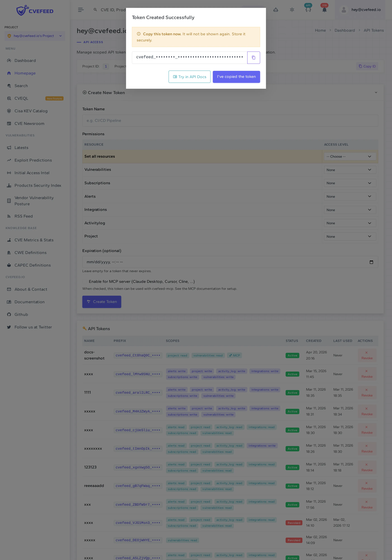
Task: Toggle light/dark theme sun icon
Action: coord(292,10)
